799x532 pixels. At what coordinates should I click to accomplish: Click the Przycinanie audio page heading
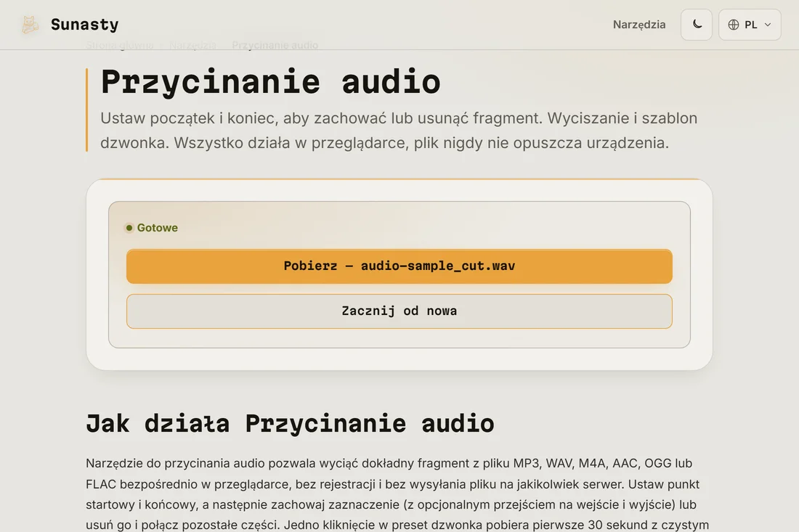[271, 81]
